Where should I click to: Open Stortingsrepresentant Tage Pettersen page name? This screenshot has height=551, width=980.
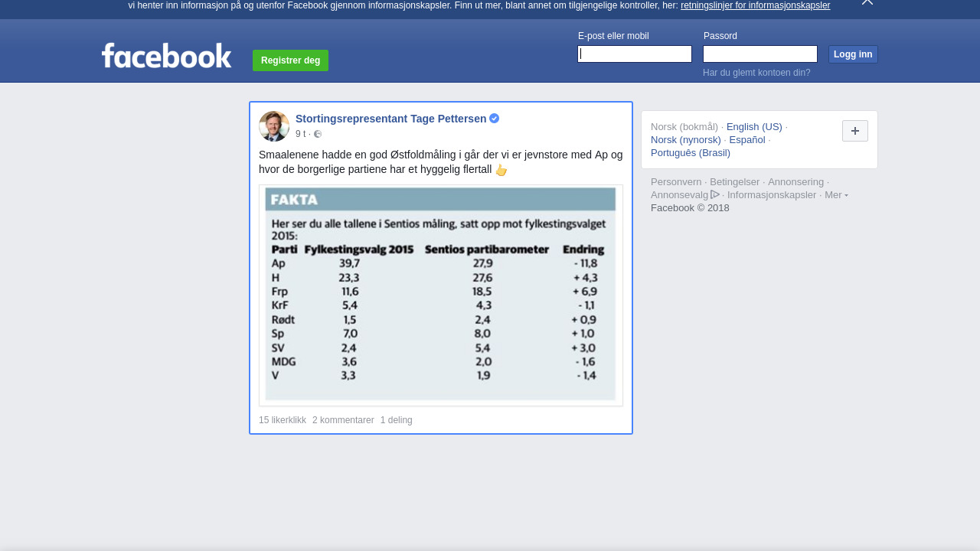(390, 119)
